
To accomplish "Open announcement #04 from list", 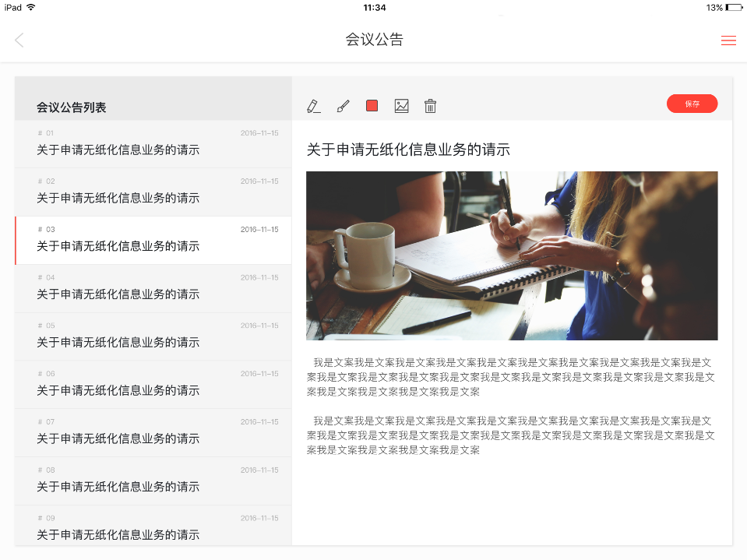I will (153, 289).
